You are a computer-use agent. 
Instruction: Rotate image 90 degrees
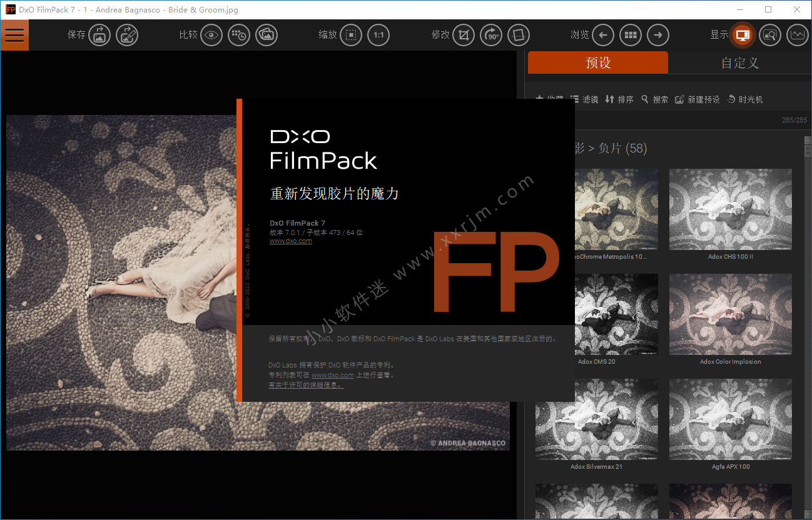pyautogui.click(x=492, y=35)
